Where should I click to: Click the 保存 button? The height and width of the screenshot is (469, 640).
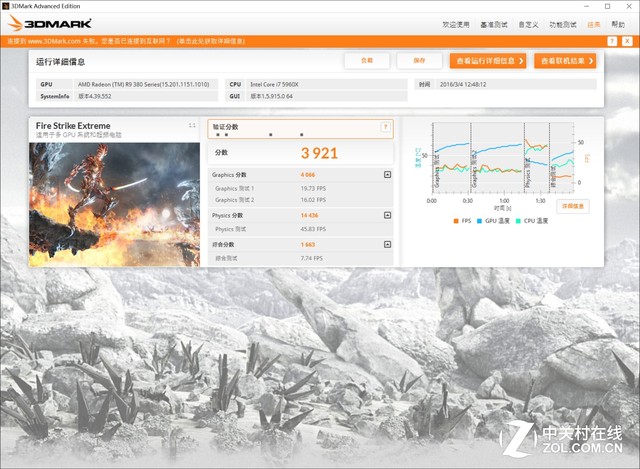419,61
